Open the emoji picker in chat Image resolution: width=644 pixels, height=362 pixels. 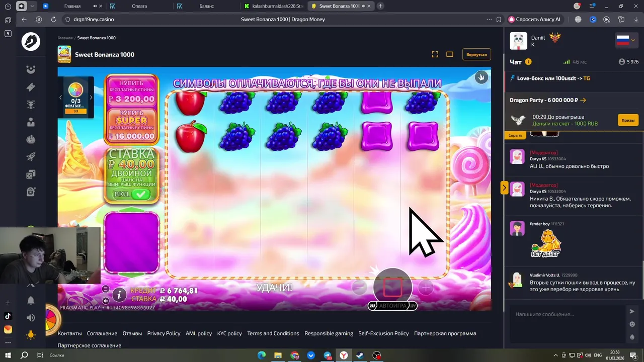click(632, 324)
